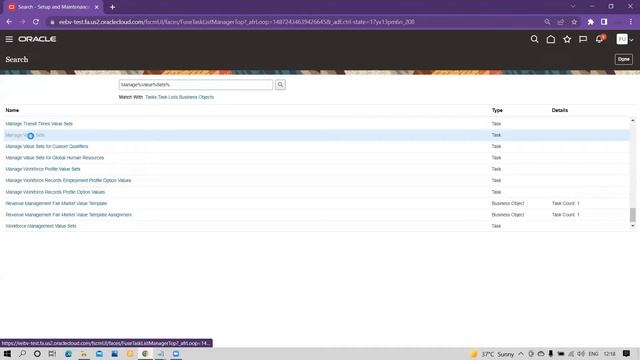The width and height of the screenshot is (640, 360).
Task: Open the browser zoom magnifier icon
Action: (547, 22)
